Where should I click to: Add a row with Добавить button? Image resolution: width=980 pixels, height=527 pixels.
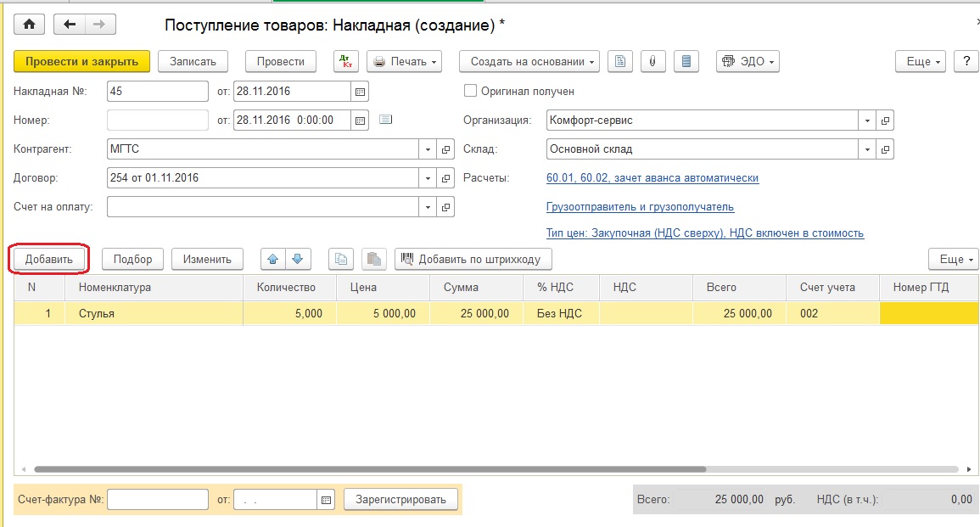(x=48, y=259)
